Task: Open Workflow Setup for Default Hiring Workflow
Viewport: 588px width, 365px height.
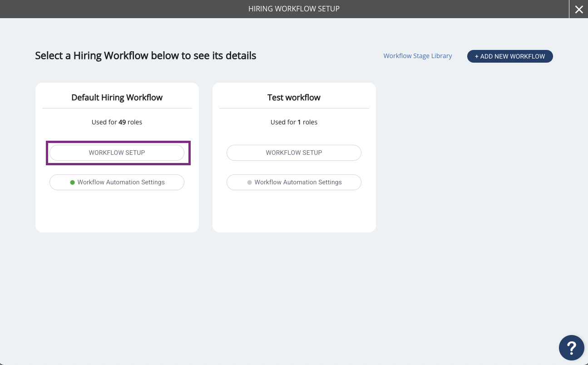Action: [117, 153]
